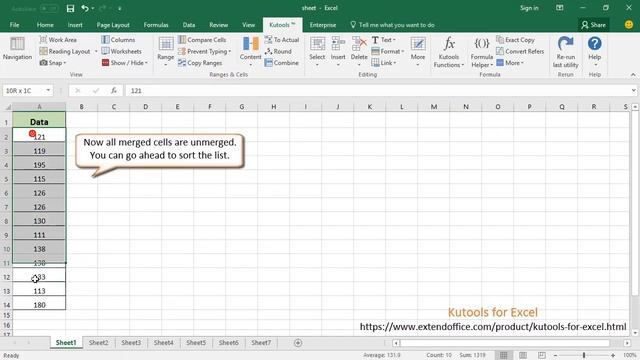
Task: Click Copy Ranges
Action: point(200,63)
